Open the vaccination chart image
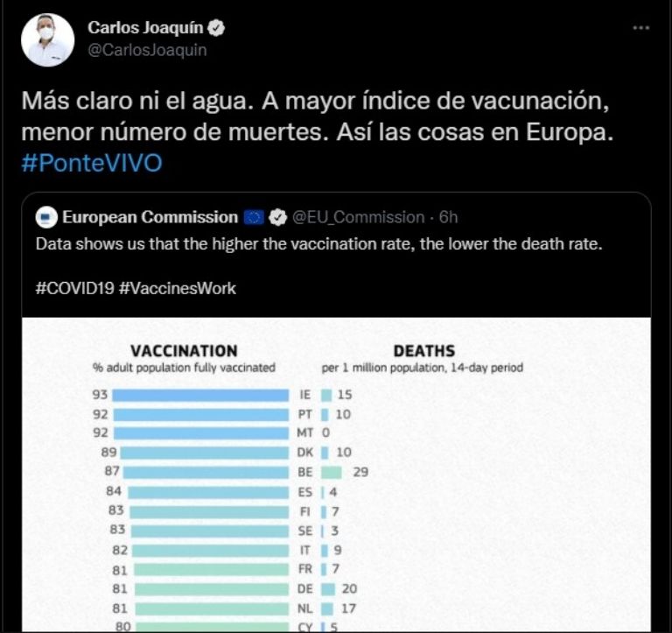This screenshot has width=672, height=633. click(x=336, y=475)
